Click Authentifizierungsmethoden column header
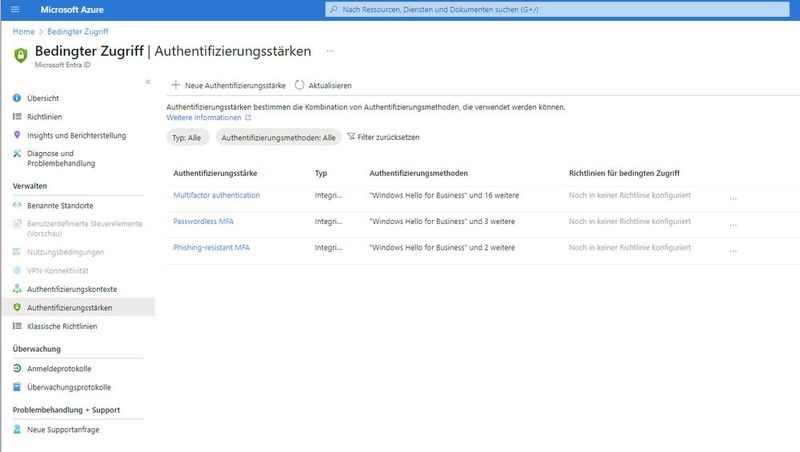The width and height of the screenshot is (800, 452). point(418,173)
